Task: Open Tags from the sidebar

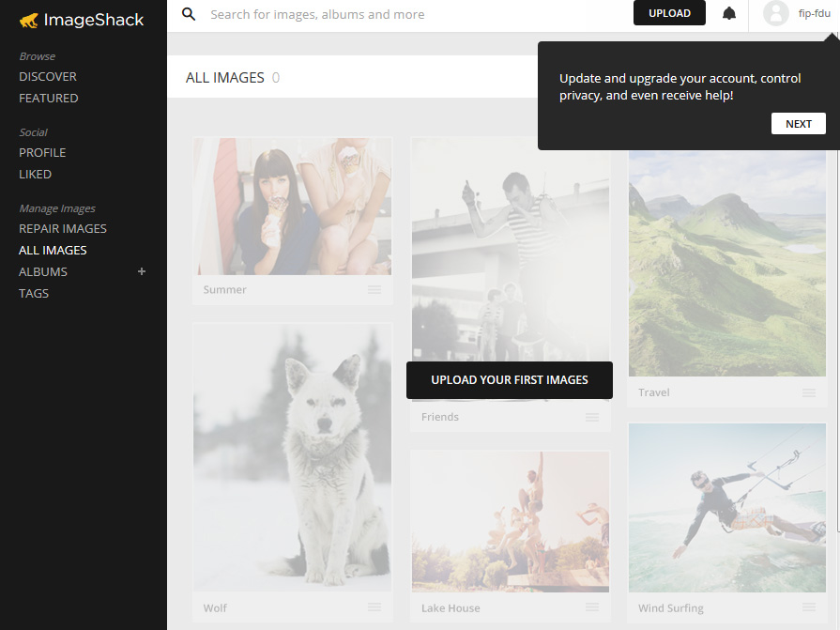Action: click(34, 293)
